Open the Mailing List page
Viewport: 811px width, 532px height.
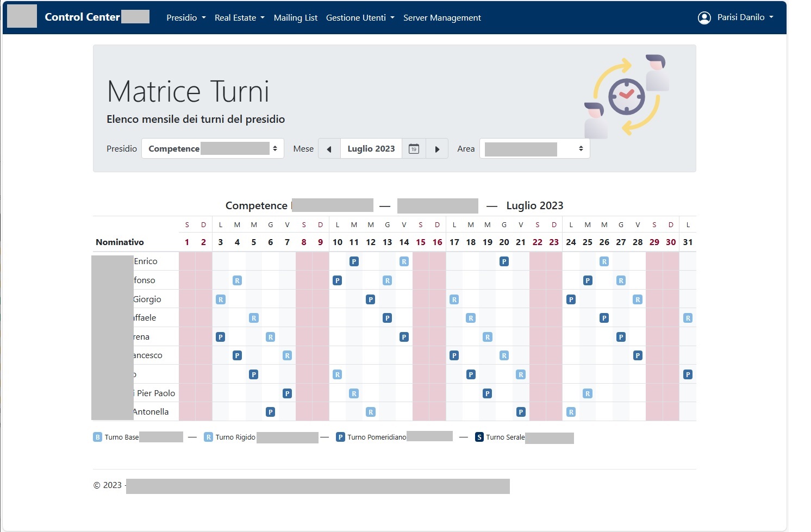[295, 18]
